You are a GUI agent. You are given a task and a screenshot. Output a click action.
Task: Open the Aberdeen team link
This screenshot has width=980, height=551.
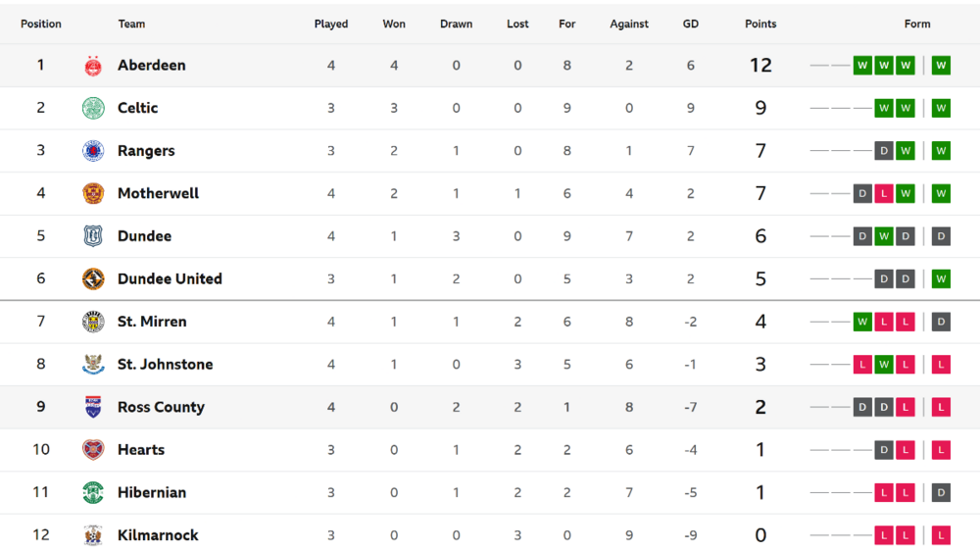(151, 66)
